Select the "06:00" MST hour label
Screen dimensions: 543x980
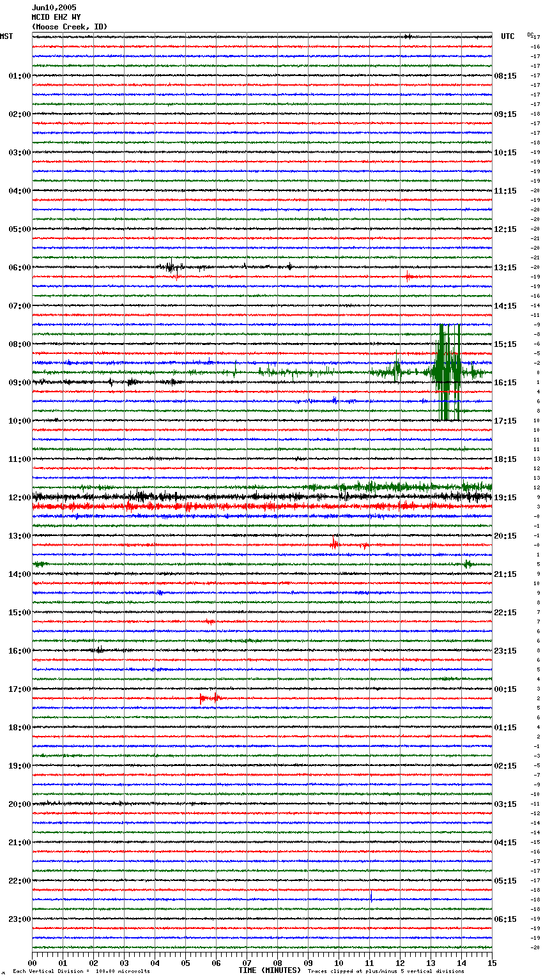click(19, 268)
